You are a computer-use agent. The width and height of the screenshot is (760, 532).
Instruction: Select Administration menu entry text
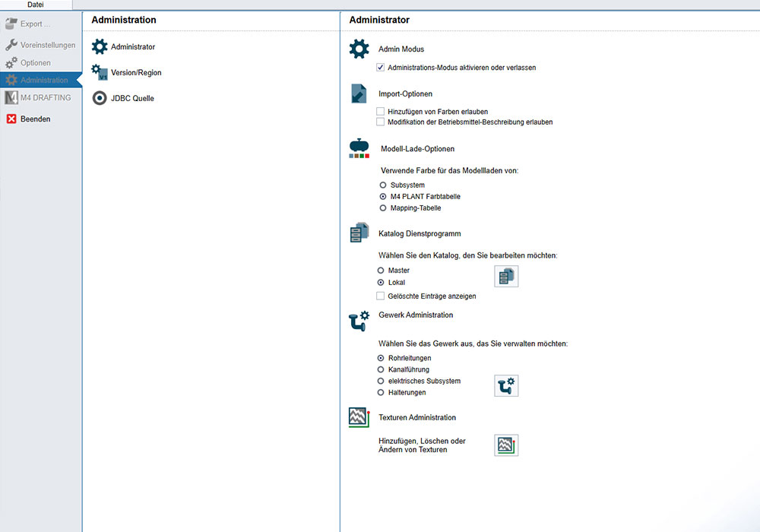44,80
